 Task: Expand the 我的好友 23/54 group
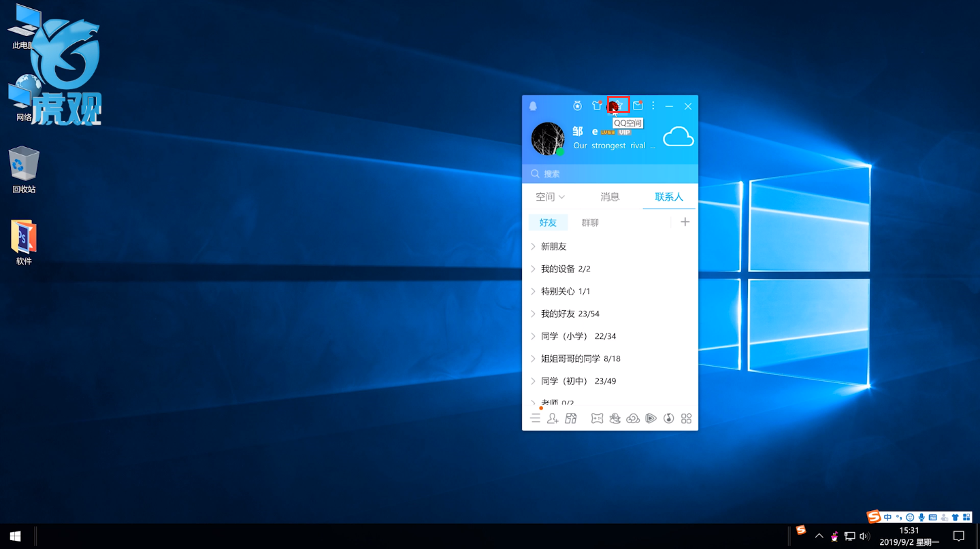(x=610, y=314)
